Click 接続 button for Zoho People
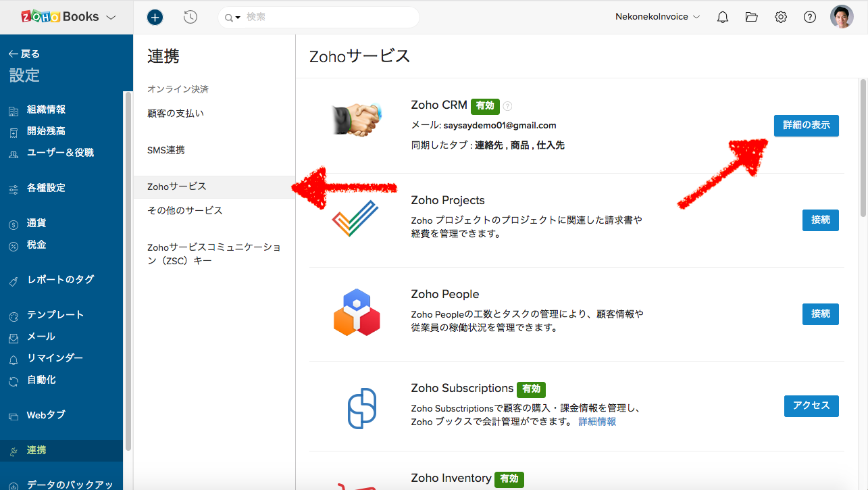This screenshot has height=490, width=868. click(821, 314)
